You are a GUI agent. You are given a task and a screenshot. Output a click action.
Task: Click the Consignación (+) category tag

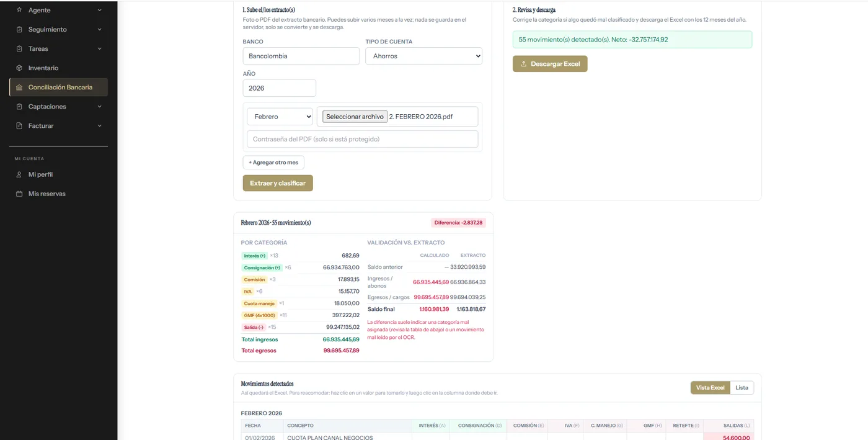click(x=262, y=267)
